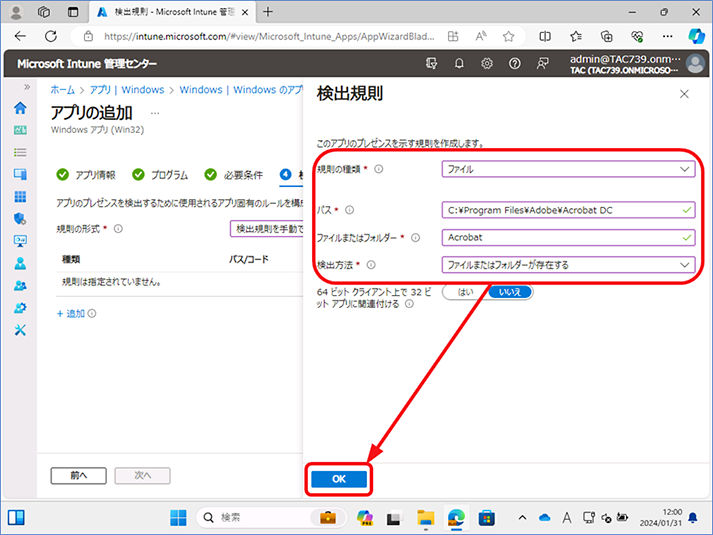Go to アプリ | Windows breadcrumb

[127, 90]
